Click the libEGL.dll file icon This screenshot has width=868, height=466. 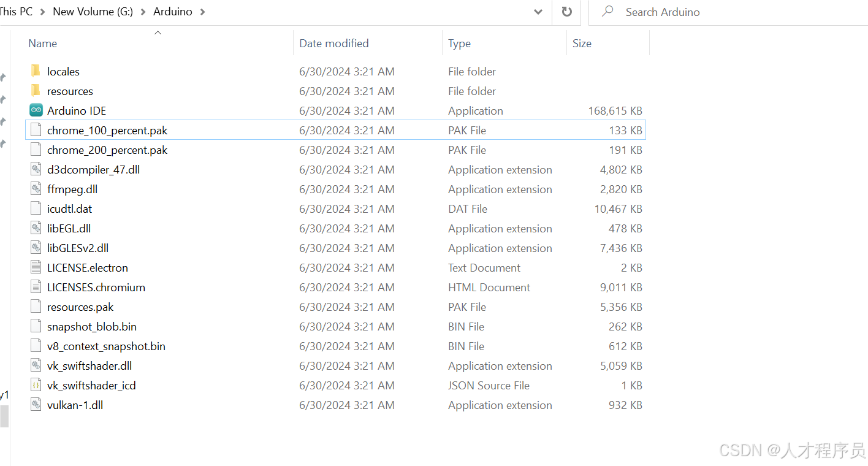[x=36, y=228]
